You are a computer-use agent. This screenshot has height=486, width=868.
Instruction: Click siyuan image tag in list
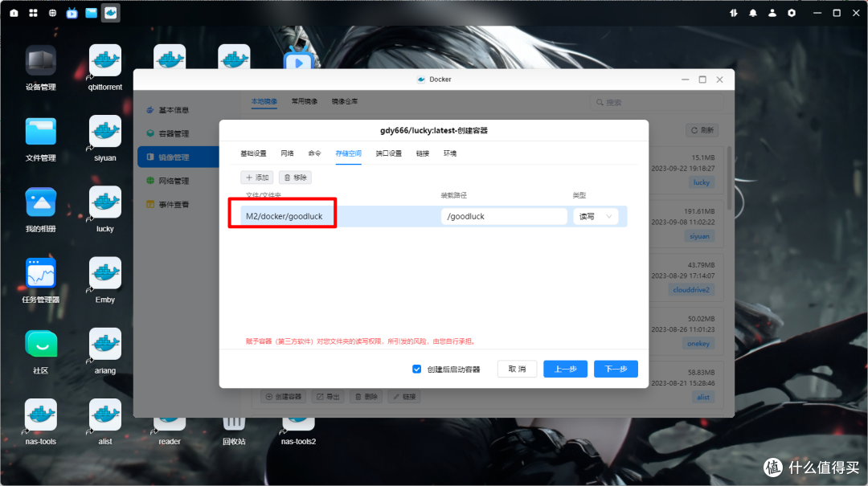pyautogui.click(x=699, y=236)
